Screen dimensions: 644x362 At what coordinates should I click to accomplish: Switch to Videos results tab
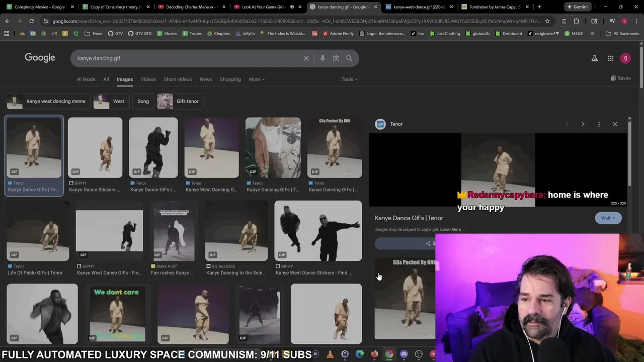pos(148,79)
